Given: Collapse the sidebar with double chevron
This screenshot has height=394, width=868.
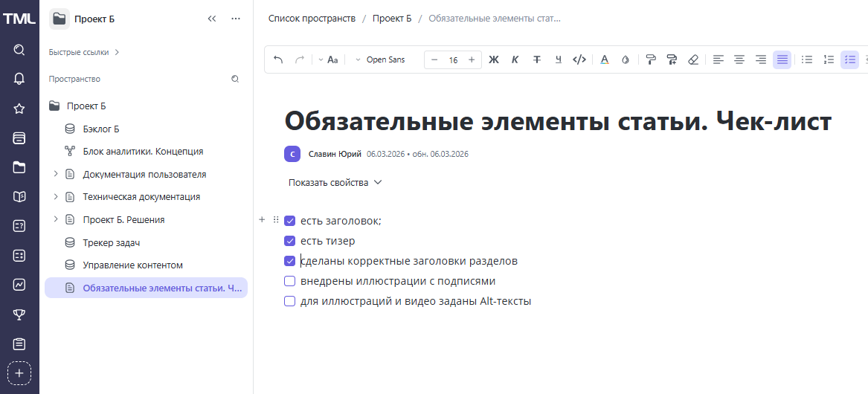Looking at the screenshot, I should pos(211,19).
